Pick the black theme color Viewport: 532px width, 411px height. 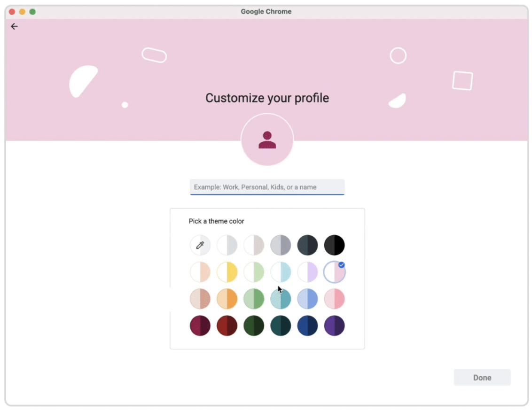tap(334, 245)
